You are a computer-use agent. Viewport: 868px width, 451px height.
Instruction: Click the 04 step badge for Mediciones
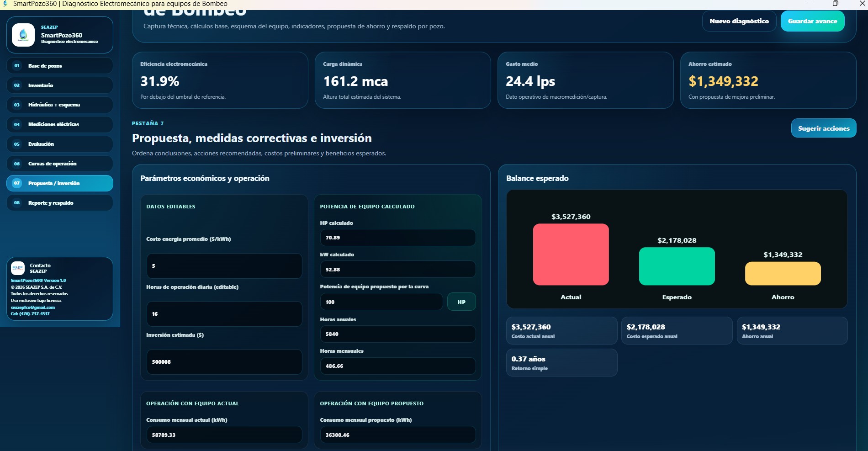(x=17, y=124)
